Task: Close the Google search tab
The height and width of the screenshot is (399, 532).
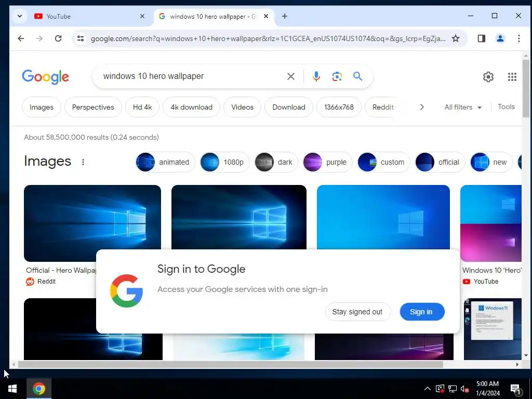Action: click(266, 16)
